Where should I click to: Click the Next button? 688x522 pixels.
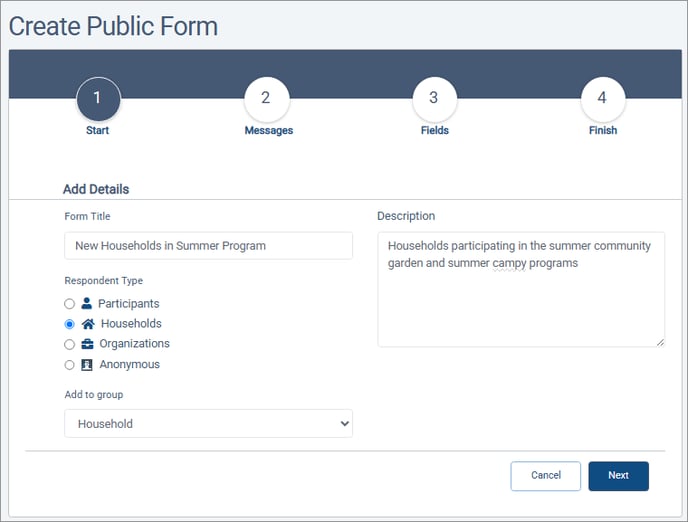[x=618, y=476]
